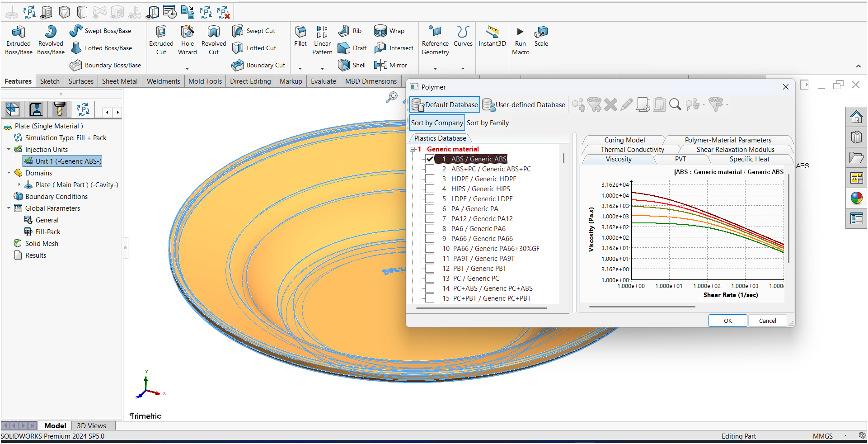Activate the Extruded Cut tool

[x=161, y=40]
